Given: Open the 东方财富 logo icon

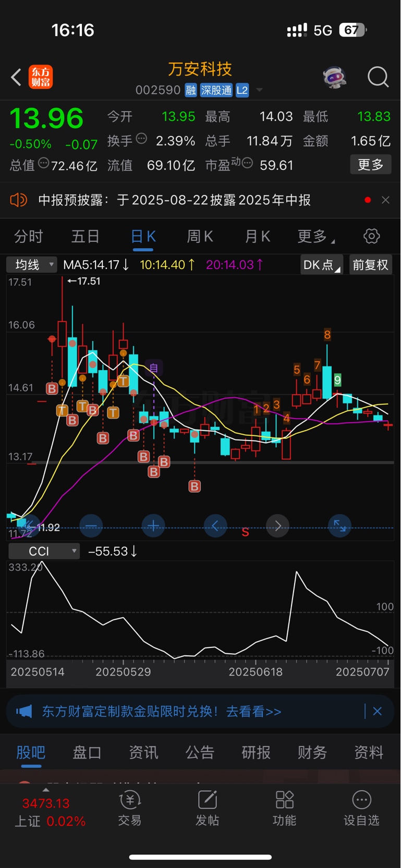Looking at the screenshot, I should [x=41, y=77].
